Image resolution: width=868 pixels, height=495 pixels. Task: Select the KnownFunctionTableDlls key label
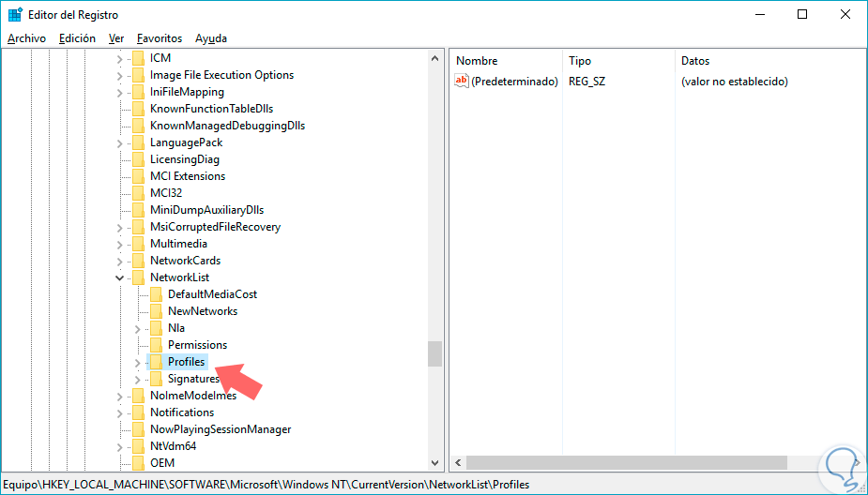click(211, 109)
